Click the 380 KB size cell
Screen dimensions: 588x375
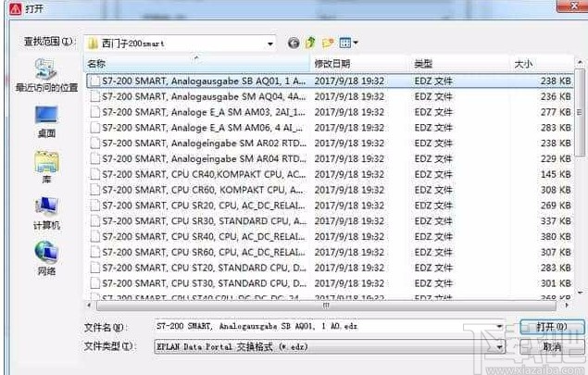pyautogui.click(x=556, y=237)
